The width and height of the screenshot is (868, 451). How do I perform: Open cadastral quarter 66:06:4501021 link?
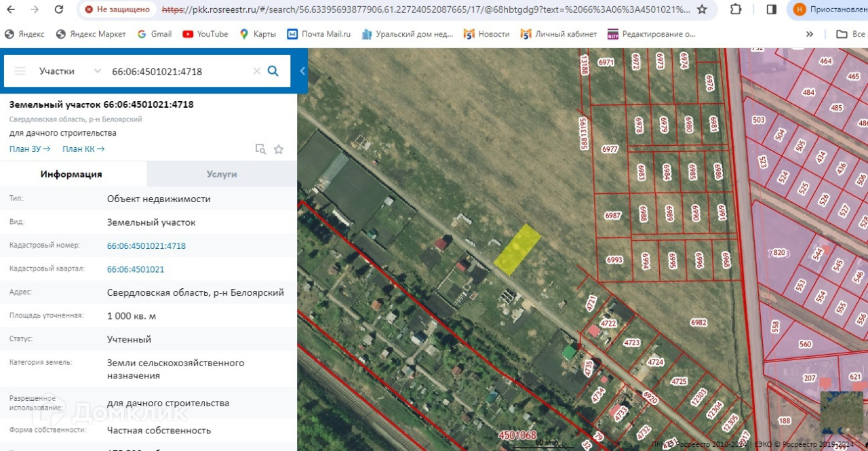(x=136, y=269)
